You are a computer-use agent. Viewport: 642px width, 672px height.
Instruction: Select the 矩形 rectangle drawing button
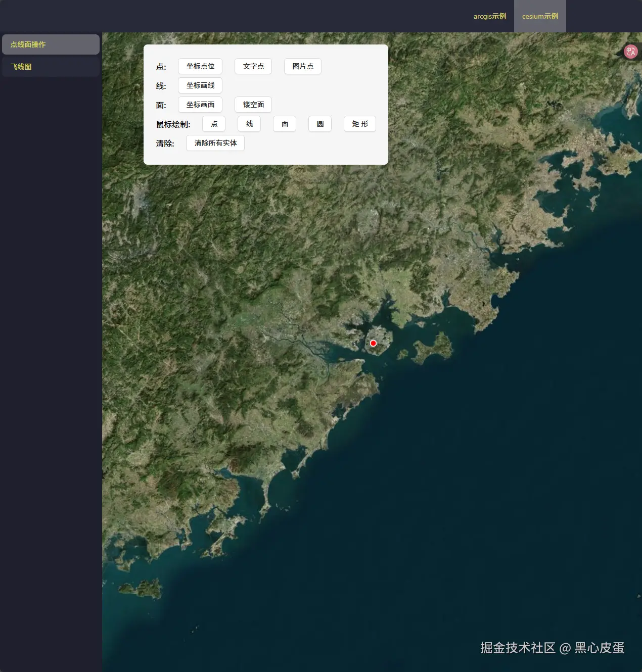(x=360, y=124)
